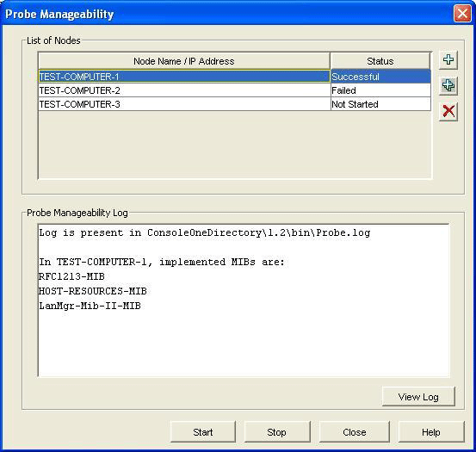Click the Start button
This screenshot has width=476, height=452.
coord(203,432)
